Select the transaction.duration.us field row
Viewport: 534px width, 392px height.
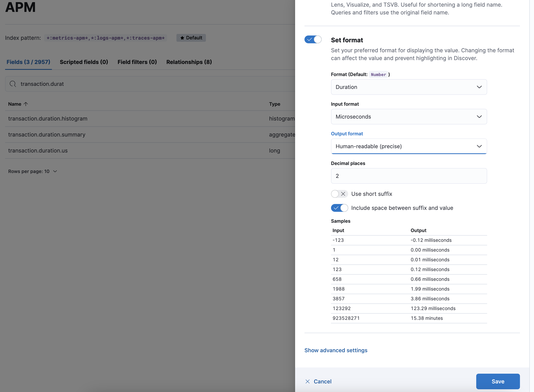(38, 150)
